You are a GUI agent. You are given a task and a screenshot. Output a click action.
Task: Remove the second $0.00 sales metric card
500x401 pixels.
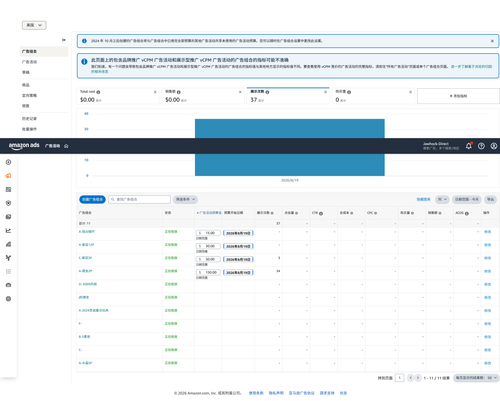pos(240,92)
